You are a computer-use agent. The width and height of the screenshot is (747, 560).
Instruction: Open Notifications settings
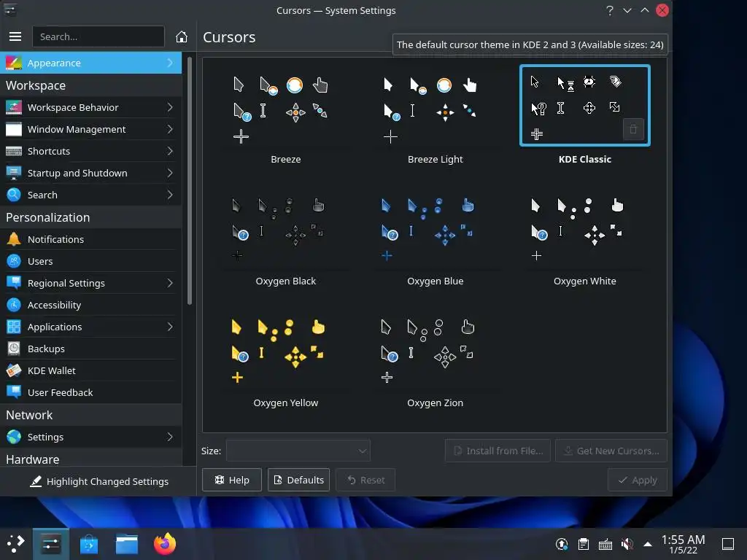(90, 239)
